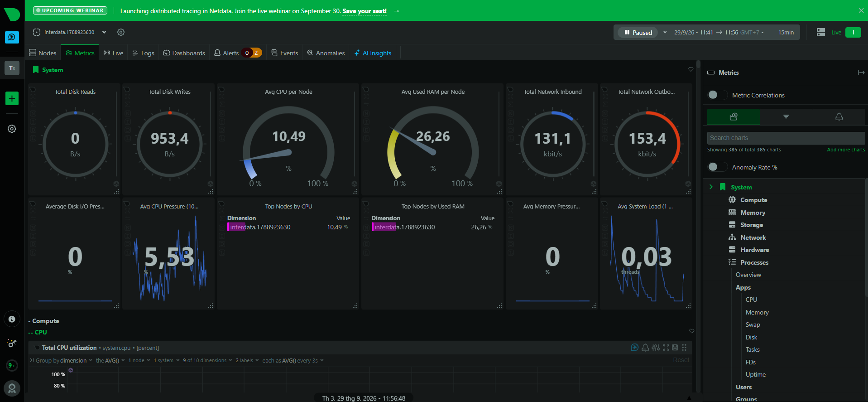Screen dimensions: 868x402
Task: Click Add more charts link
Action: (846, 150)
